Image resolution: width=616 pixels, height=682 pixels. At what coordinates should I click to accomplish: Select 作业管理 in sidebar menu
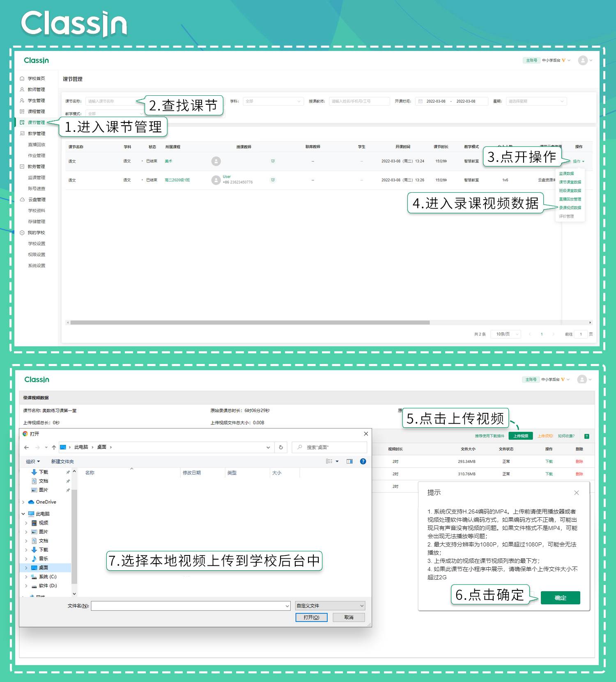click(x=37, y=156)
